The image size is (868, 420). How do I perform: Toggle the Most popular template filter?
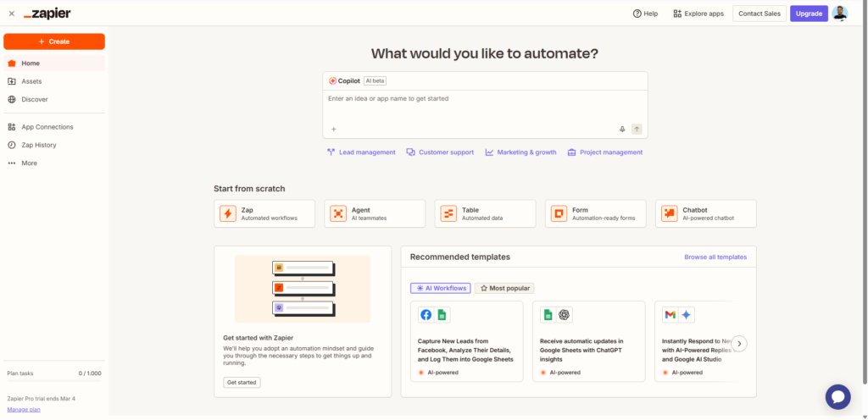click(504, 288)
